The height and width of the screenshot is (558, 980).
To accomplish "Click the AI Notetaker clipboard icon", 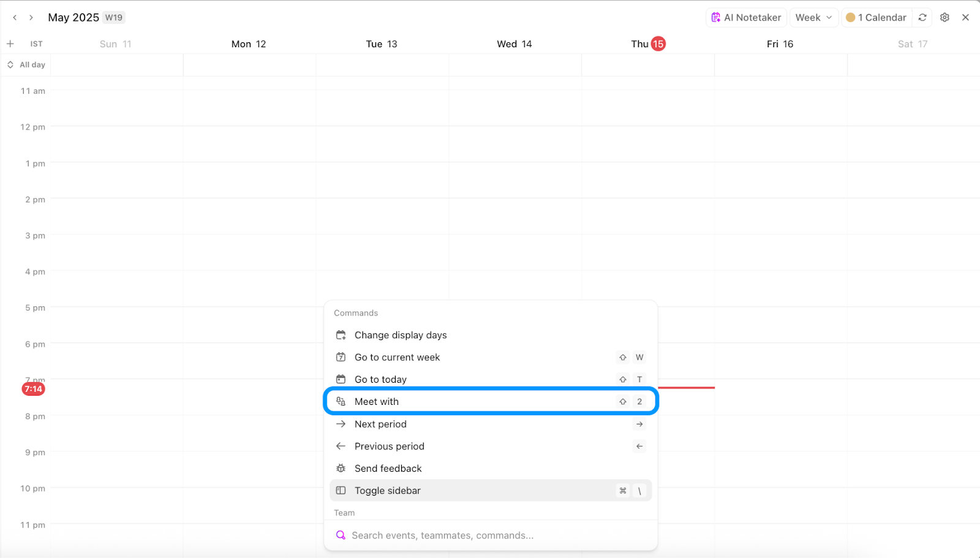I will pos(715,17).
